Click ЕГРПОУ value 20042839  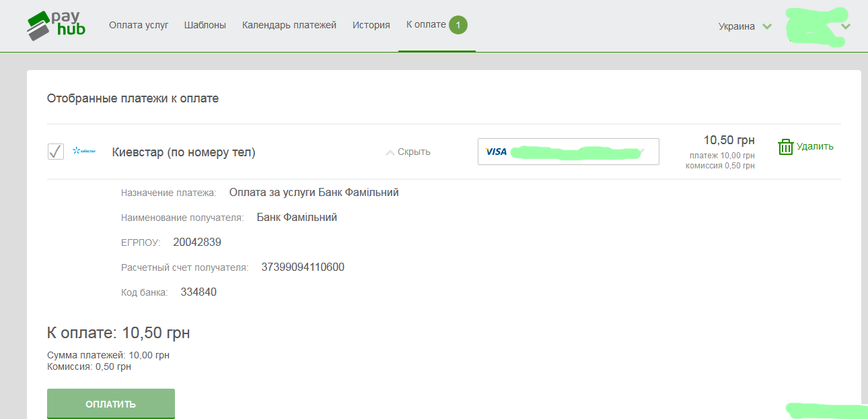click(197, 243)
